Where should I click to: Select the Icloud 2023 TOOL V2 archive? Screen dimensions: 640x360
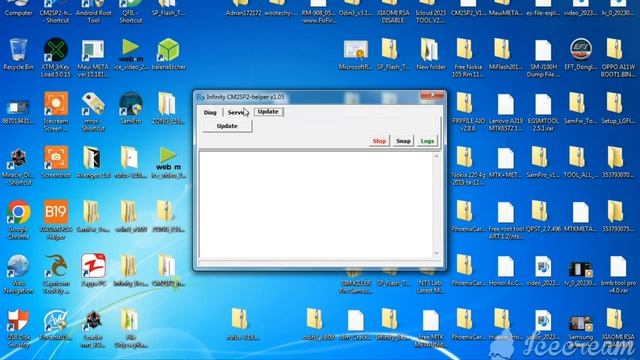click(x=431, y=11)
